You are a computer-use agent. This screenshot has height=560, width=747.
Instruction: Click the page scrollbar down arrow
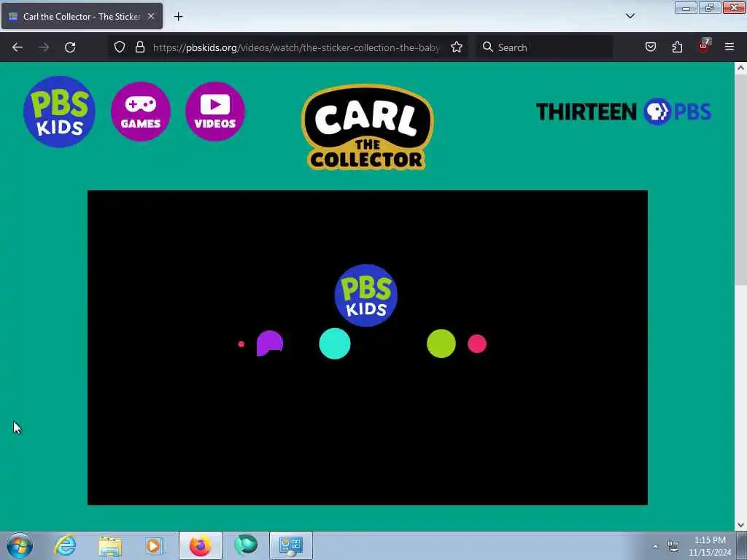click(x=740, y=525)
